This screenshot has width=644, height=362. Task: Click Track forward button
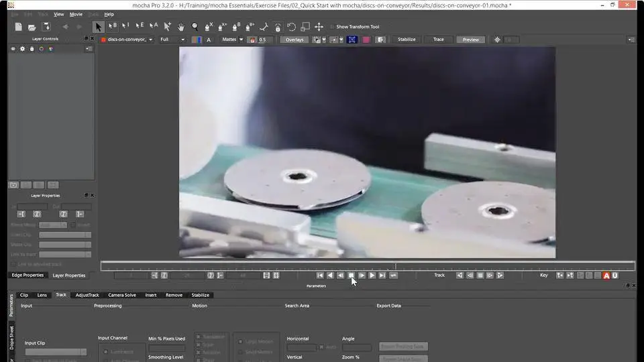tap(500, 276)
